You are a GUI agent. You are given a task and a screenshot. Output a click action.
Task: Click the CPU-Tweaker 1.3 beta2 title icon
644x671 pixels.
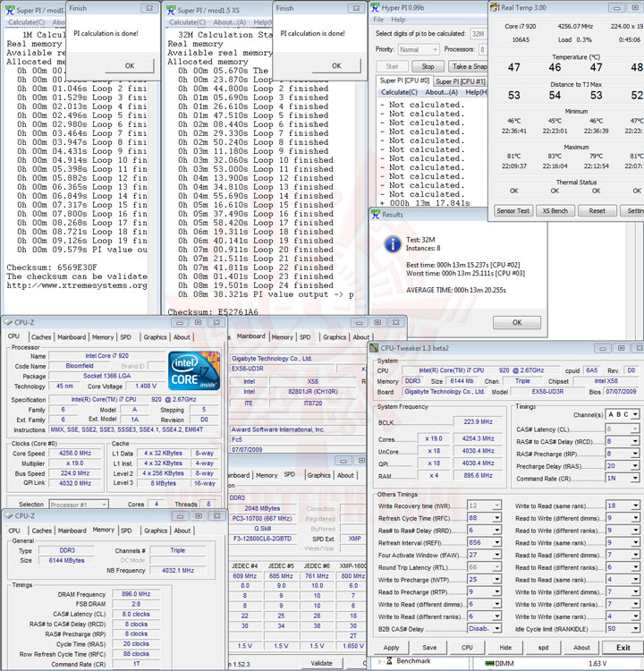pyautogui.click(x=375, y=348)
